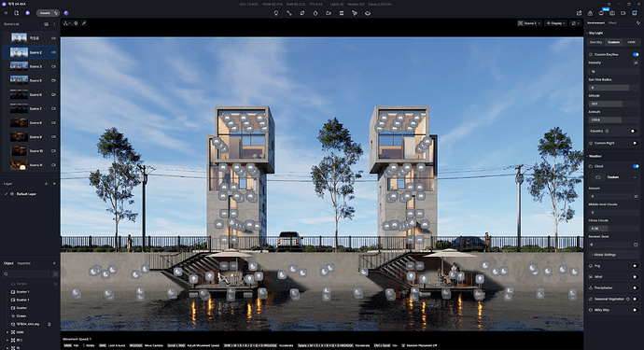Adjust the Altitude slider
Image resolution: width=644 pixels, height=350 pixels.
613,104
